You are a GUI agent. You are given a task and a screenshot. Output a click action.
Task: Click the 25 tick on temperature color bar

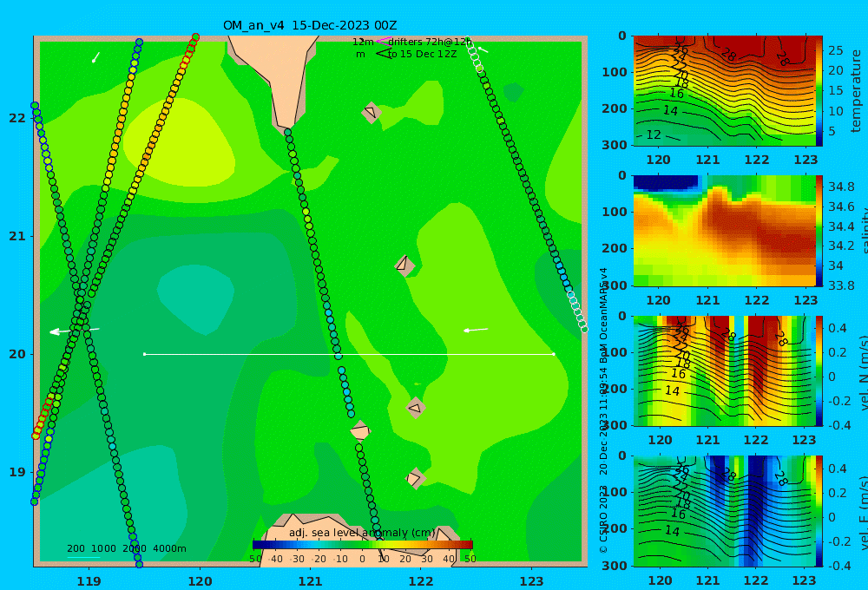[x=835, y=51]
